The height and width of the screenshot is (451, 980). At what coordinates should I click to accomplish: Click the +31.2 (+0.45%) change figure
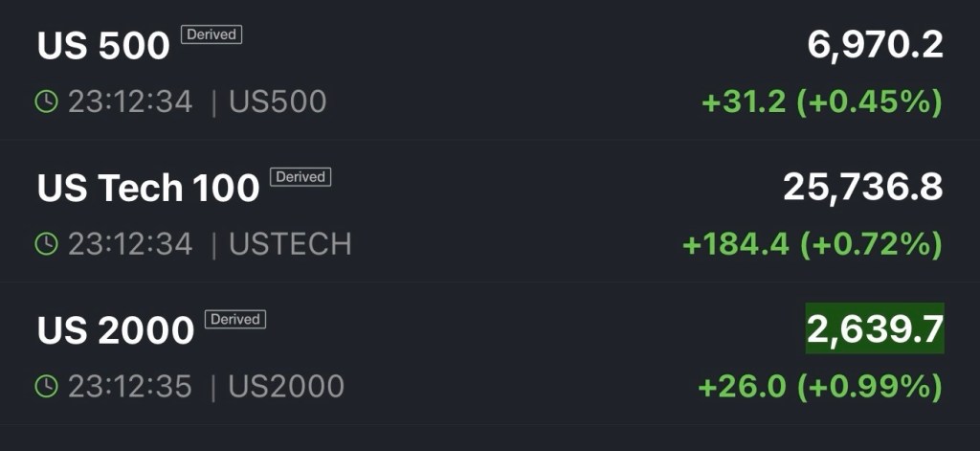pyautogui.click(x=822, y=101)
